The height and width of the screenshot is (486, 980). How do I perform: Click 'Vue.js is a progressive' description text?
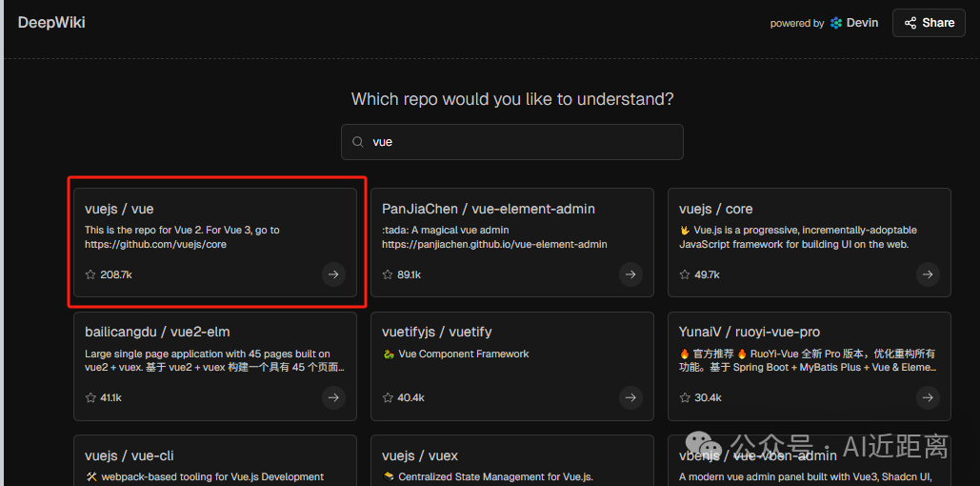point(798,237)
